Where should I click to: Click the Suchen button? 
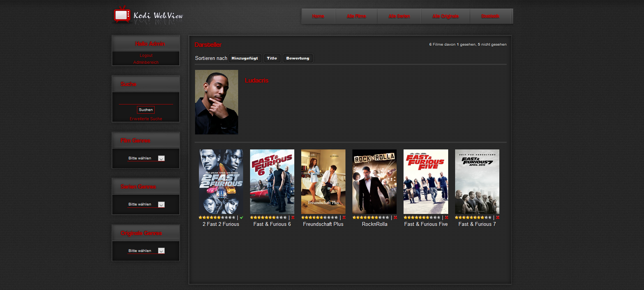[x=146, y=110]
